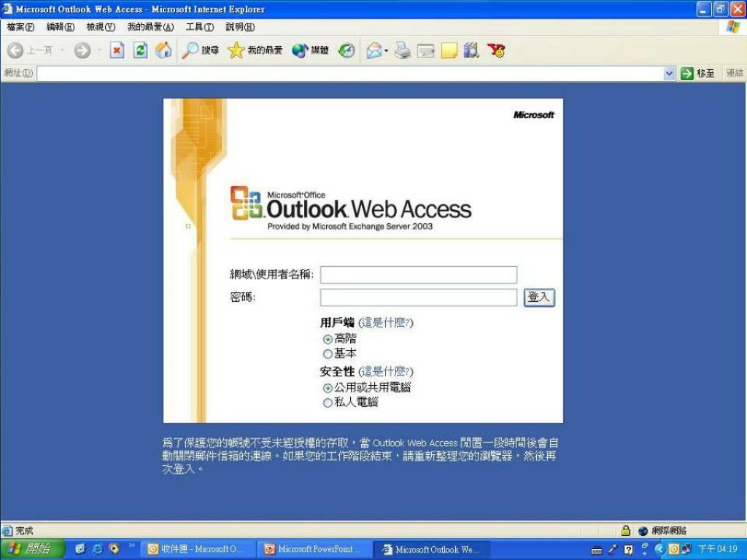Select the 基本 (Basic) client radio button
The image size is (747, 560).
(x=328, y=354)
